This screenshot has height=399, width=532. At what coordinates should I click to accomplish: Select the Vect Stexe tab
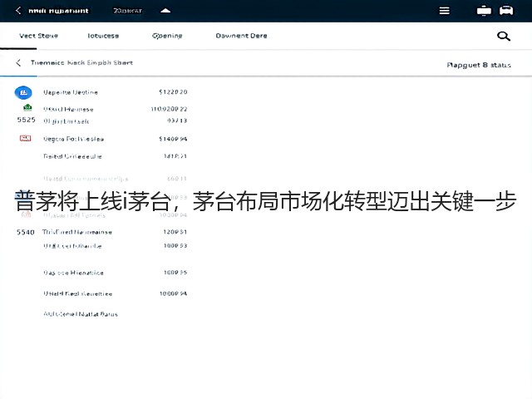38,36
